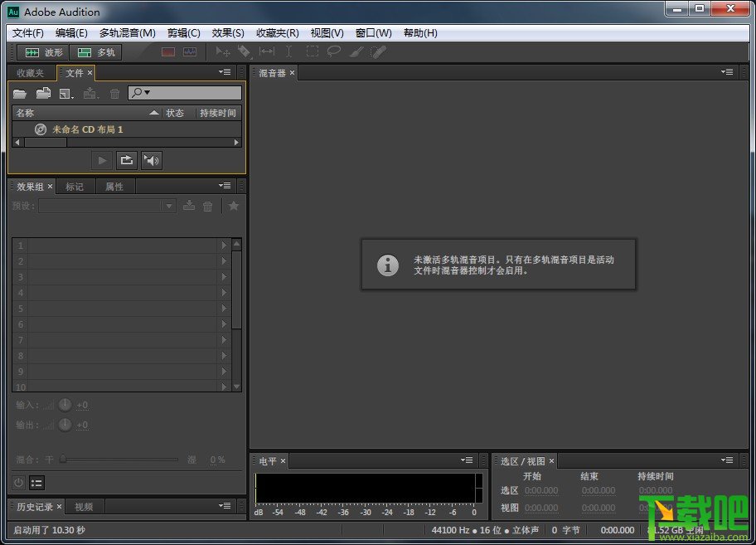This screenshot has height=545, width=756.
Task: Click the 状态 column header
Action: point(175,113)
